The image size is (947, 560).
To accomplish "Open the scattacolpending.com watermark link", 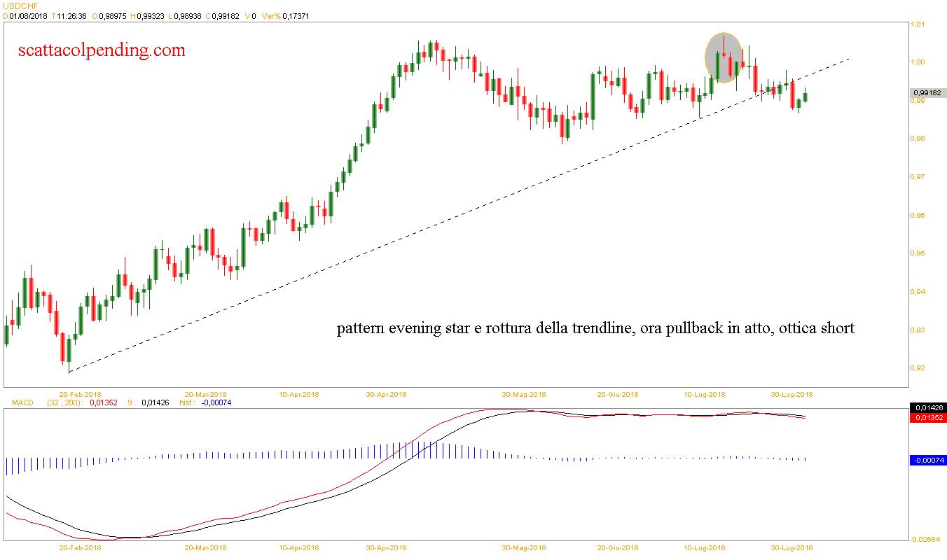I will [102, 50].
